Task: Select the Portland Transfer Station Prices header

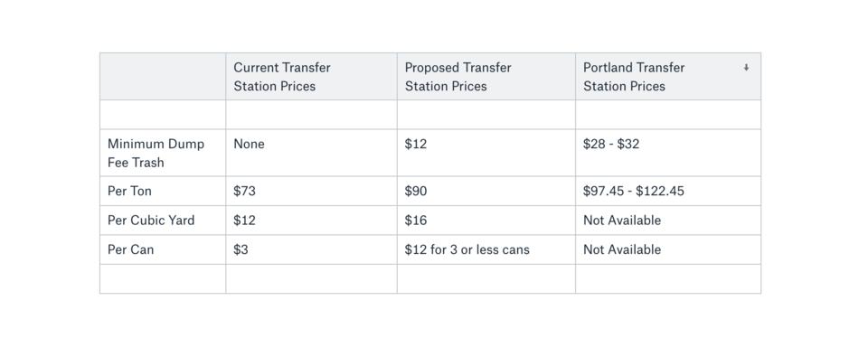Action: click(668, 77)
